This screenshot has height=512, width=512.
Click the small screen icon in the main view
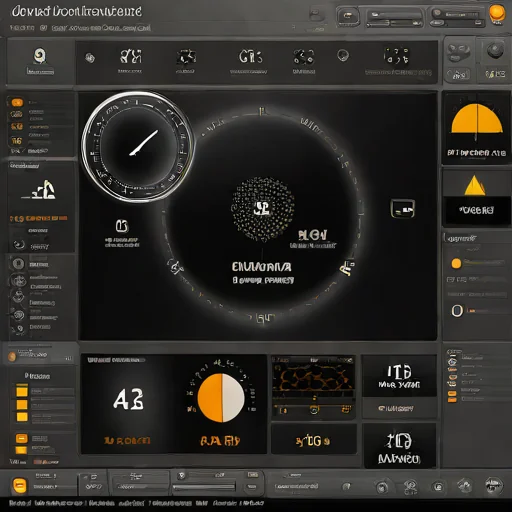click(x=403, y=209)
